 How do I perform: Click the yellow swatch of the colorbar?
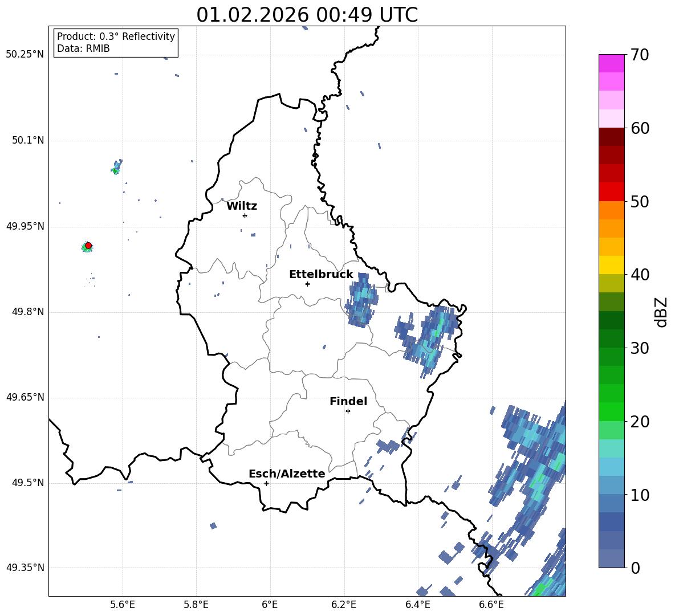pos(611,265)
